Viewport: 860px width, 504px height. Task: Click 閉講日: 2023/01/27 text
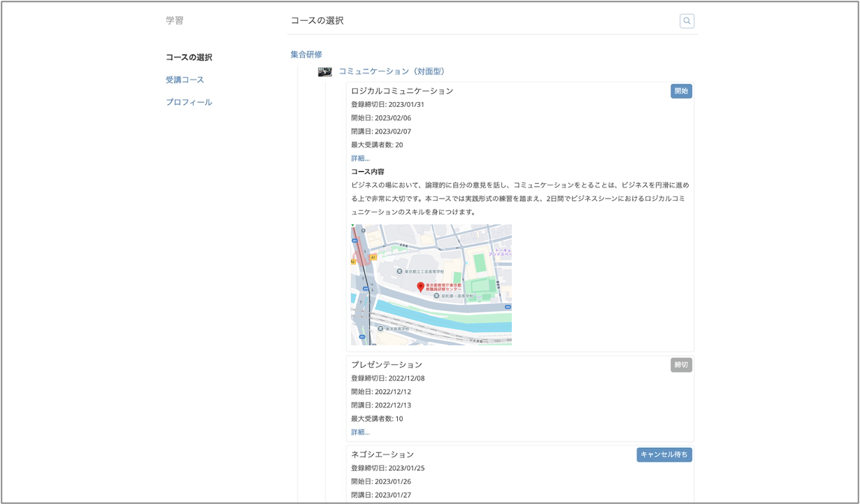coord(381,495)
